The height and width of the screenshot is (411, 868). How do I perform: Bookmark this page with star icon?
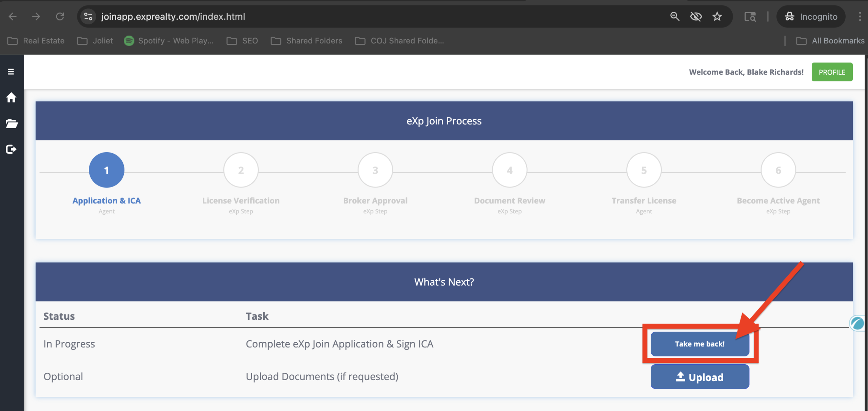[x=717, y=16]
